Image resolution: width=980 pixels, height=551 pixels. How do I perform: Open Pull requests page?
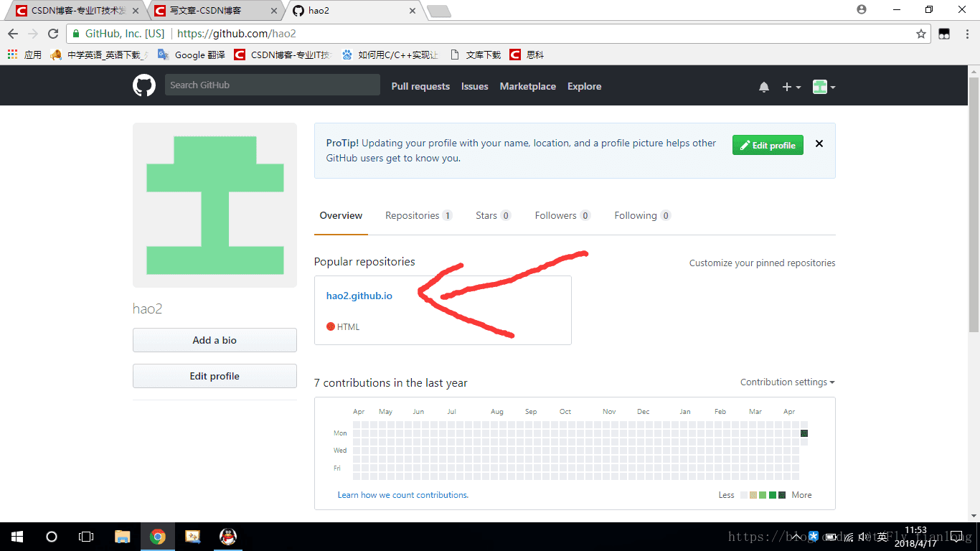(420, 86)
